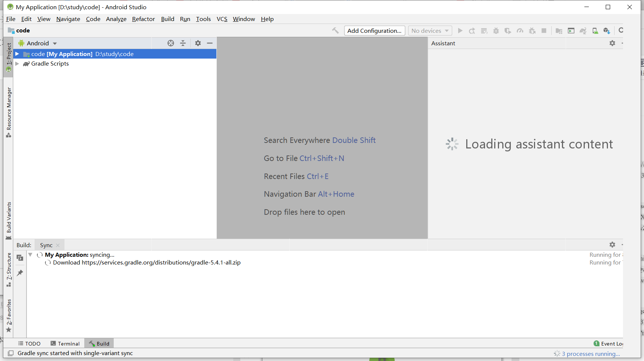This screenshot has height=361, width=644.
Task: Click the Collapse All icon in Project panel
Action: (x=183, y=43)
